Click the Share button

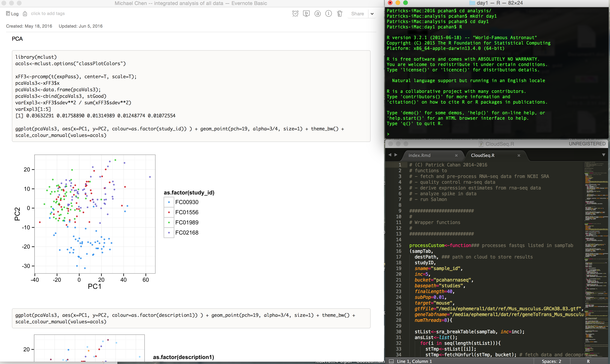point(357,14)
